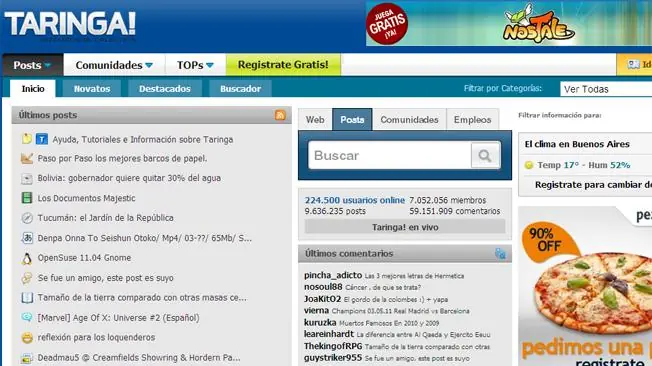Open user pincha_adicto in comments

[333, 275]
